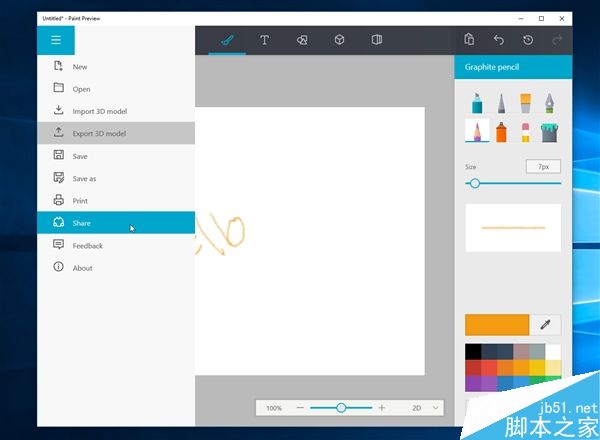This screenshot has width=600, height=440.
Task: Click the Graphite pencil panel header
Action: pos(513,67)
